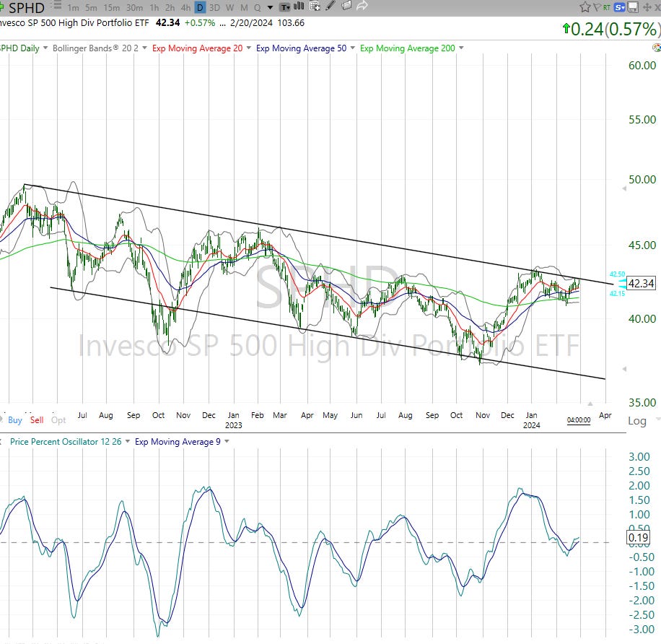Screen dimensions: 661x644
Task: Click the RT real-time data indicator
Action: [x=607, y=7]
